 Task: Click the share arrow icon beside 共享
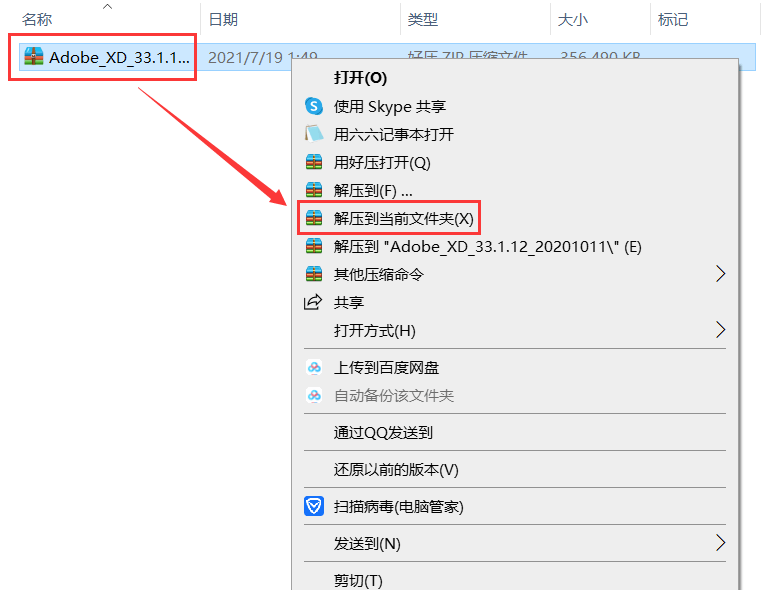coord(313,302)
